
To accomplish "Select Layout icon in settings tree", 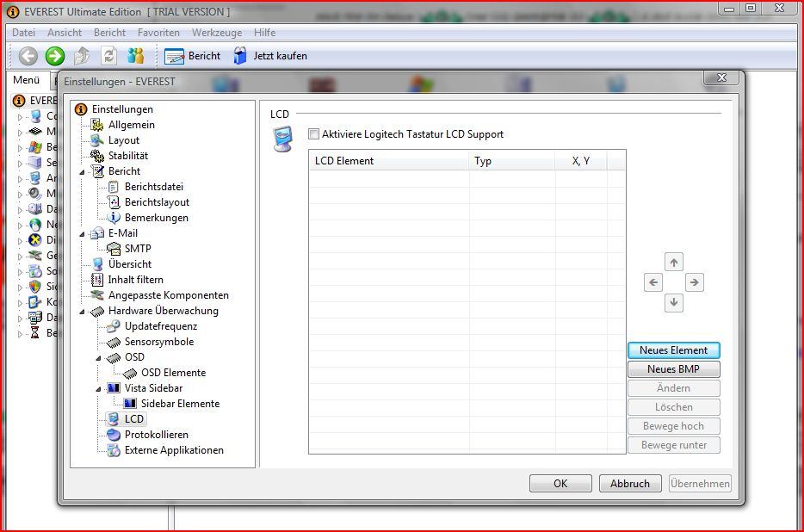I will tap(97, 140).
